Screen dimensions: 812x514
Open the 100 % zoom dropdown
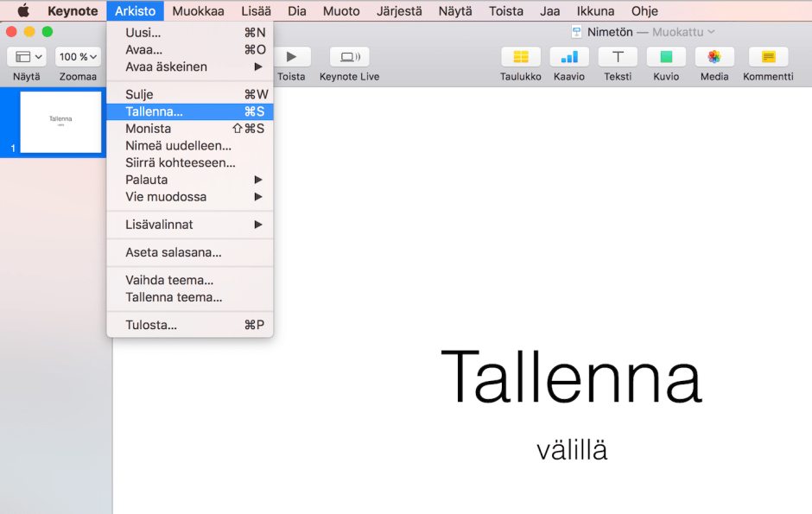pyautogui.click(x=78, y=57)
